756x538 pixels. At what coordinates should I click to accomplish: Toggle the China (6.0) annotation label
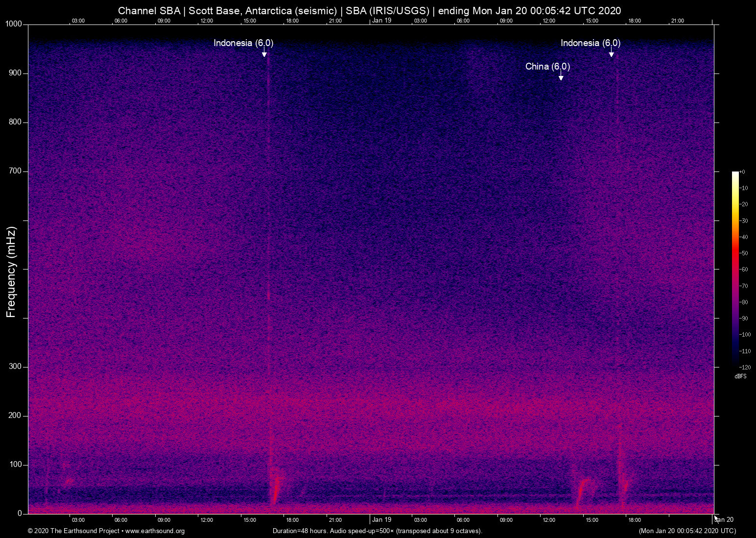(547, 67)
